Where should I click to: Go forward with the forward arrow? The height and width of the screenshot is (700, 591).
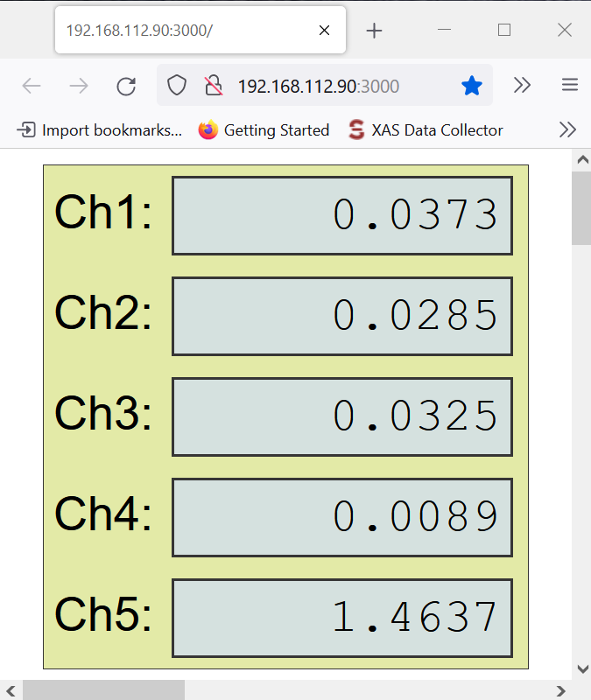(79, 86)
